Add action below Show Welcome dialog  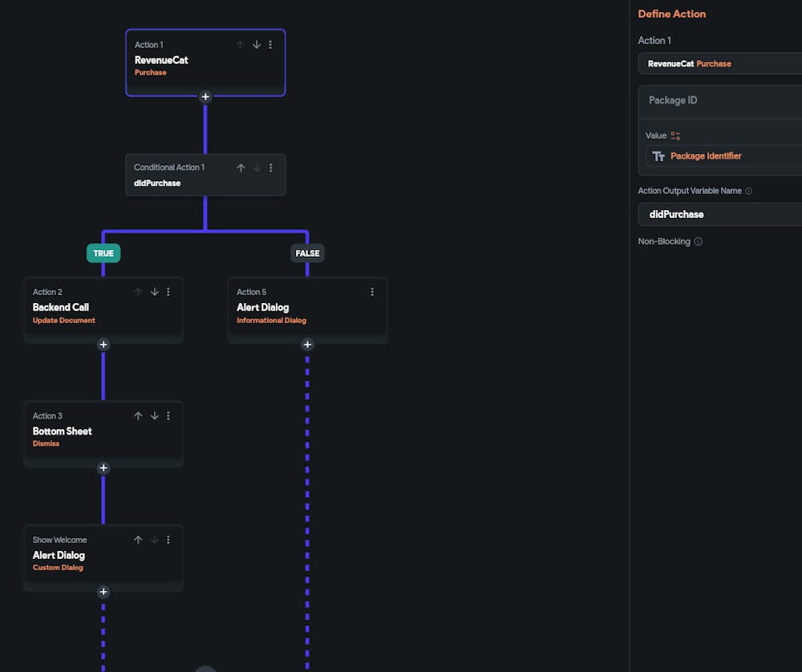click(x=103, y=592)
